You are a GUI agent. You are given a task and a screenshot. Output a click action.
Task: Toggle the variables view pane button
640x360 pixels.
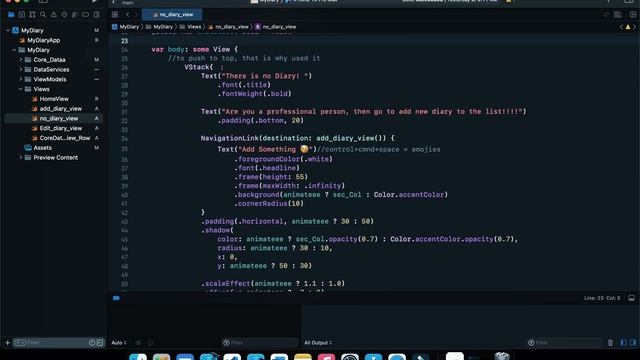tap(624, 343)
